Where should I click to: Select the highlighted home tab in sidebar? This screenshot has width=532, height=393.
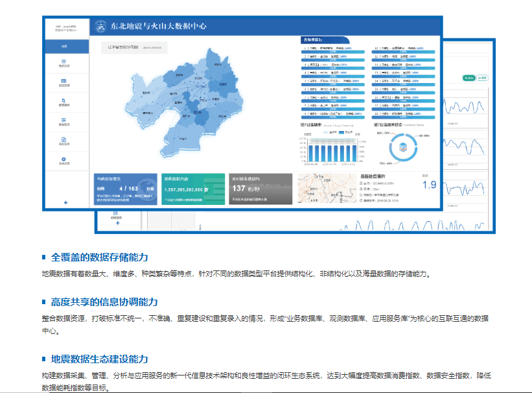[x=67, y=47]
